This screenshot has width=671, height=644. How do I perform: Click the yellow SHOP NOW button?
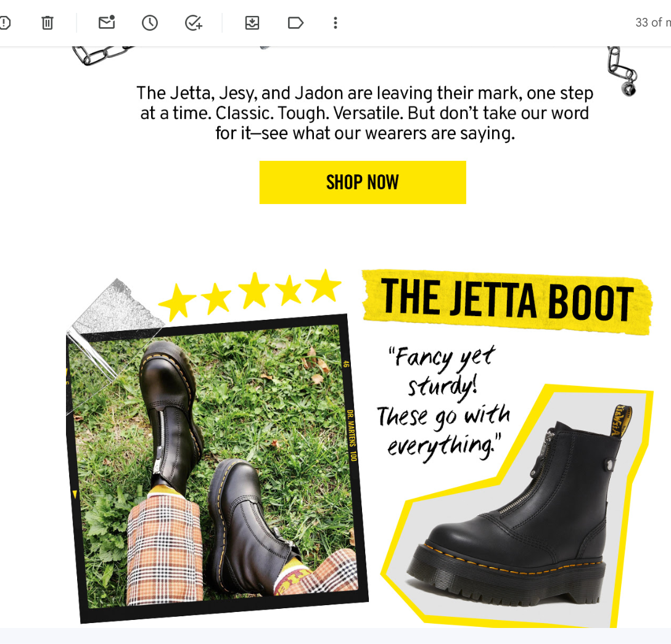coord(363,182)
